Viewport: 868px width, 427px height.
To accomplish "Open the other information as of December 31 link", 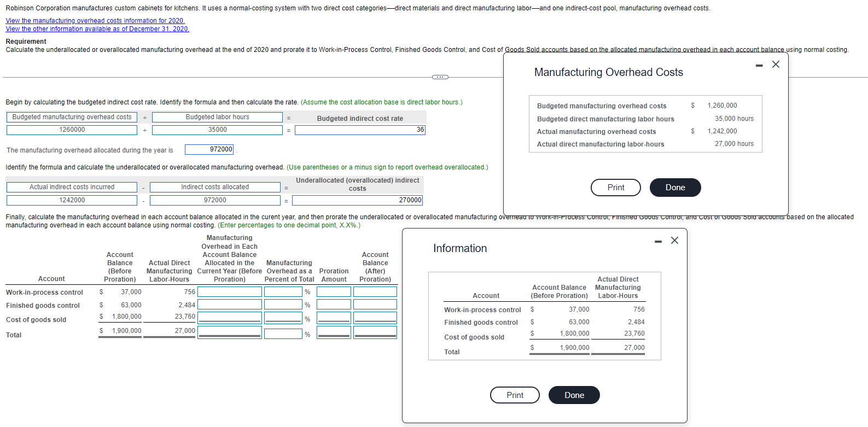I will click(x=97, y=29).
